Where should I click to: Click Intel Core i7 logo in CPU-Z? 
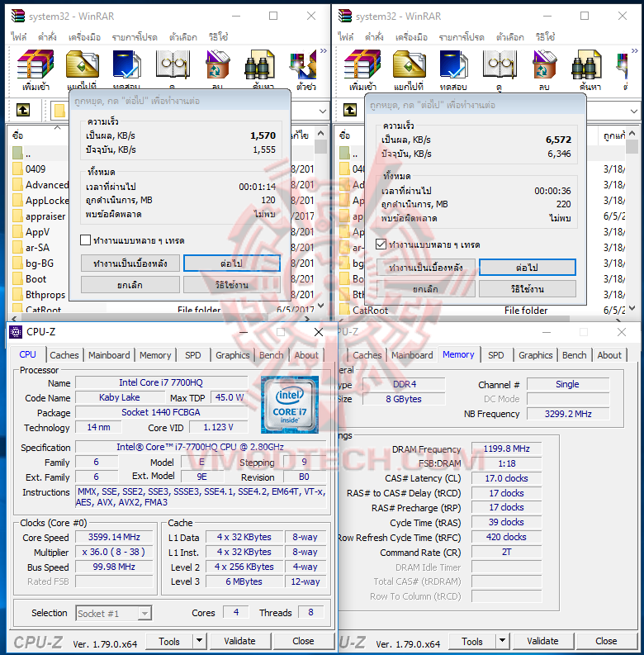point(290,405)
